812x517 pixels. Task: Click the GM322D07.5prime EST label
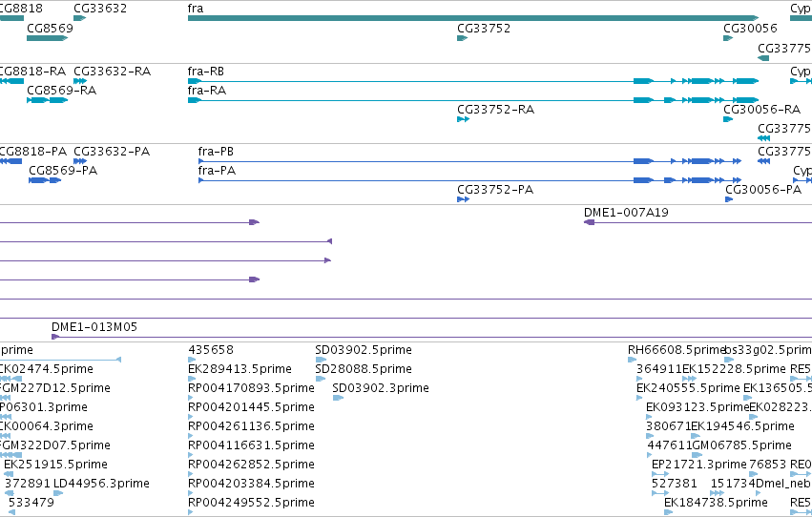click(55, 445)
